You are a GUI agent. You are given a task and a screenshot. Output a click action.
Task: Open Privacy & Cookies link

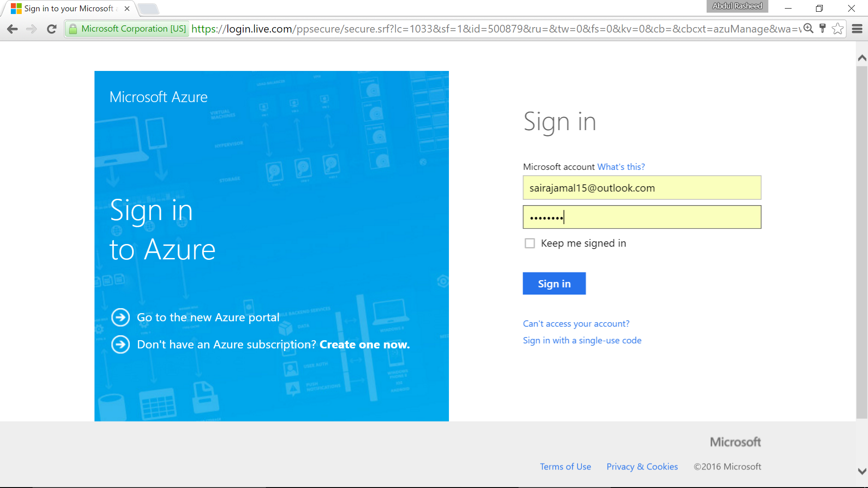[642, 466]
